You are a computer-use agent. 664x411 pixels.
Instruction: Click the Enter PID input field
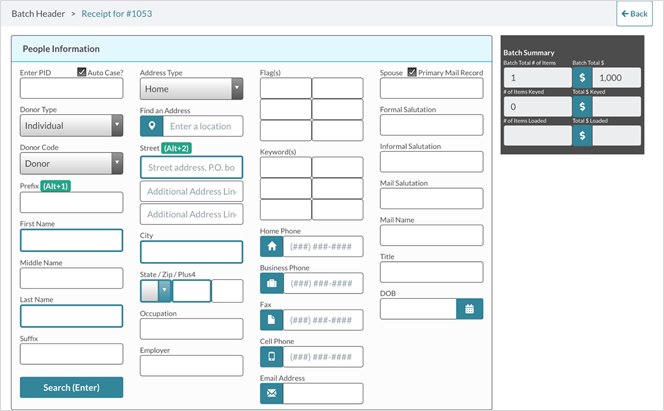pos(72,88)
